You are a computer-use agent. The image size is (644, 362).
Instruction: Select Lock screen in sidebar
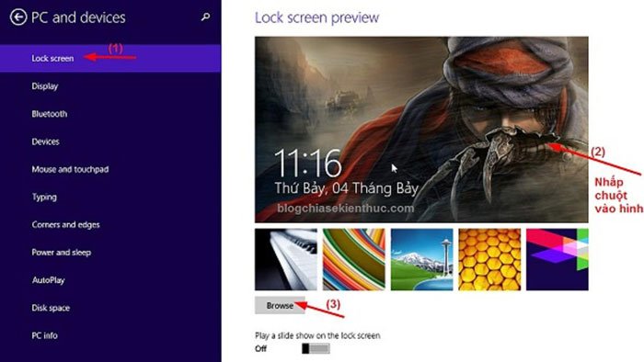110,58
